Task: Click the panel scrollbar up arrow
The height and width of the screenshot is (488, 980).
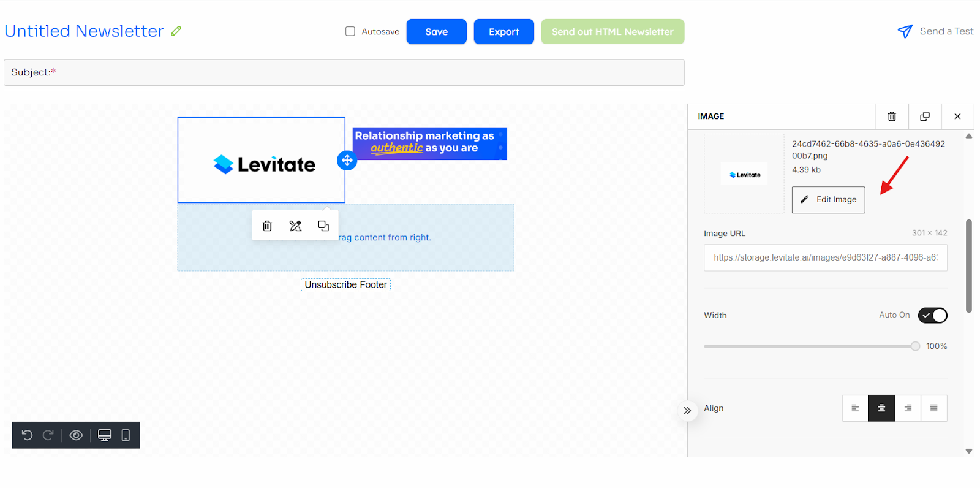Action: point(969,136)
